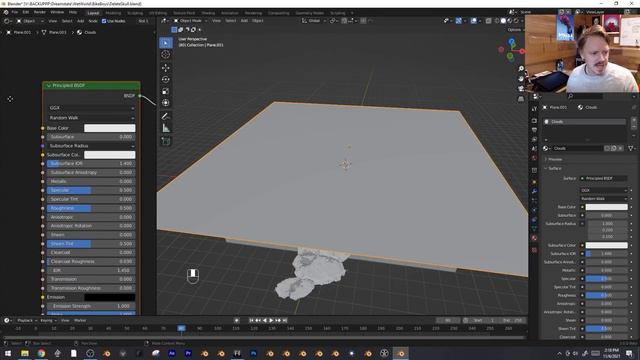Click the current frame marker in timeline

coord(181,328)
